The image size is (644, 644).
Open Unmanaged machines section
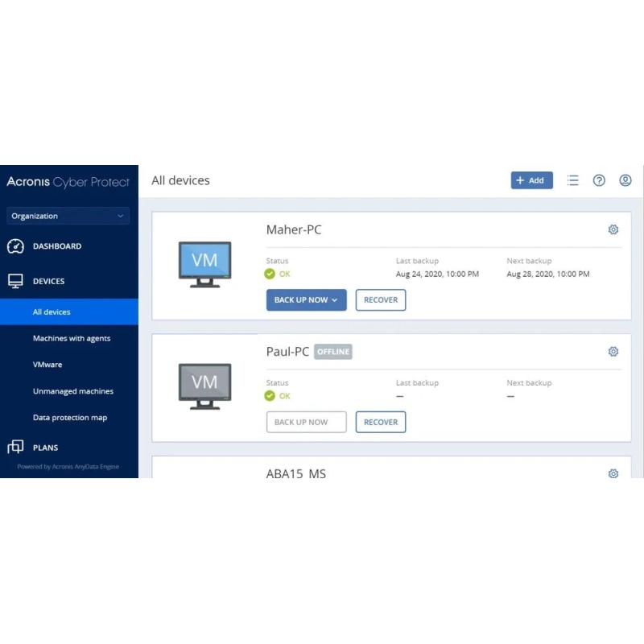pos(73,391)
